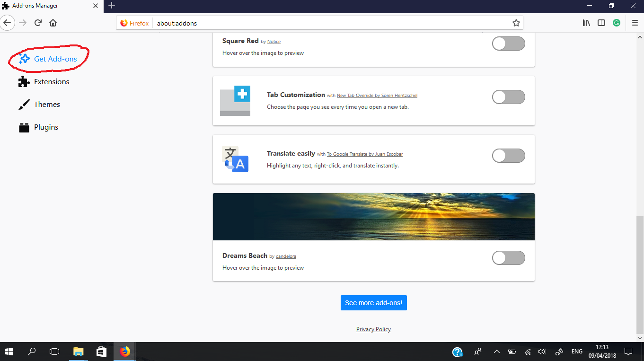Bookmark this page with the star icon
644x361 pixels.
click(516, 23)
